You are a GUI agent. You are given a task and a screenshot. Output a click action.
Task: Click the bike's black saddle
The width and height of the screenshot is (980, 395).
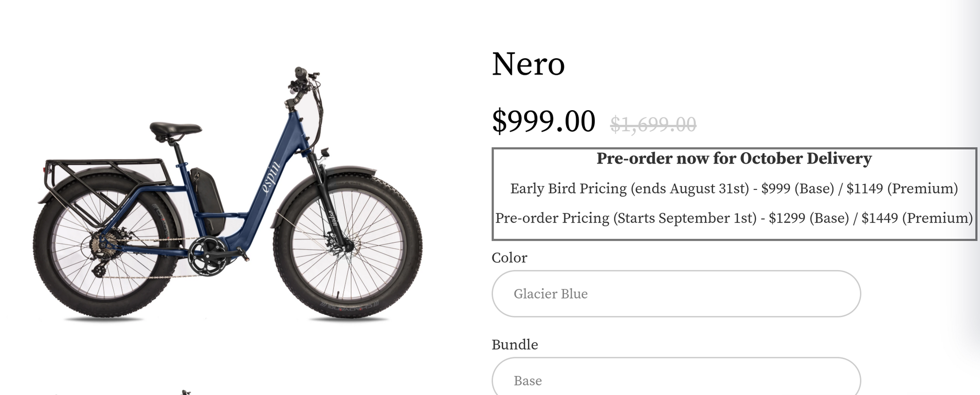175,129
